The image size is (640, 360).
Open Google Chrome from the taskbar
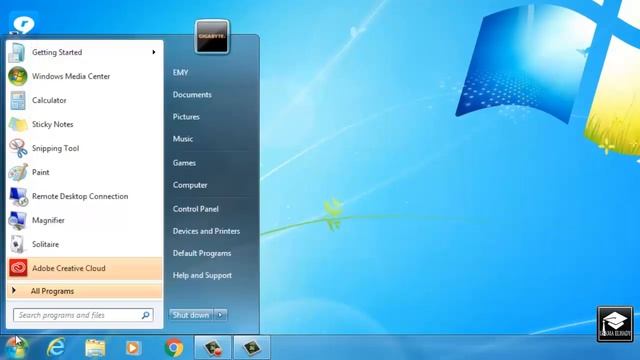pyautogui.click(x=174, y=348)
